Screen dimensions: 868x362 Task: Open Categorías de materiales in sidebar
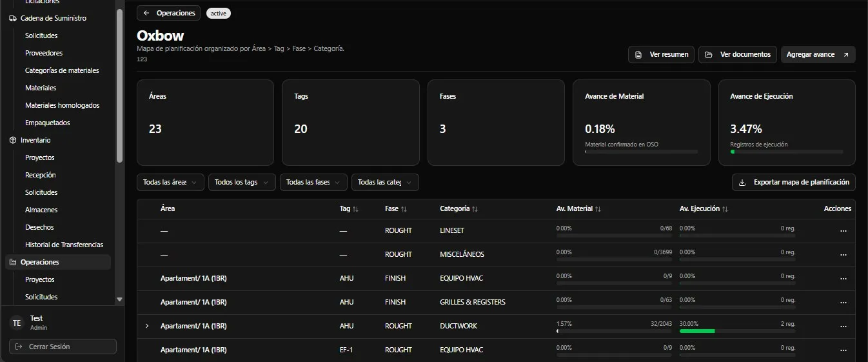[62, 70]
